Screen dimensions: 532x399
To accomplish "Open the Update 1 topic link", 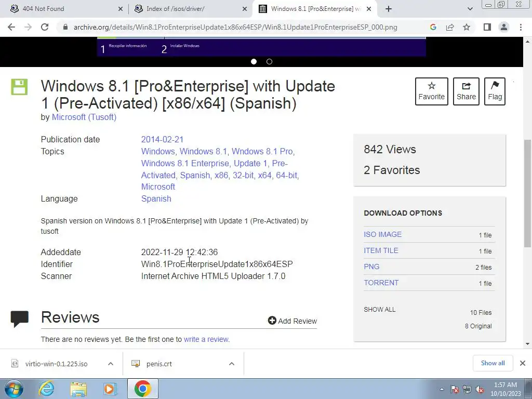I will [250, 163].
